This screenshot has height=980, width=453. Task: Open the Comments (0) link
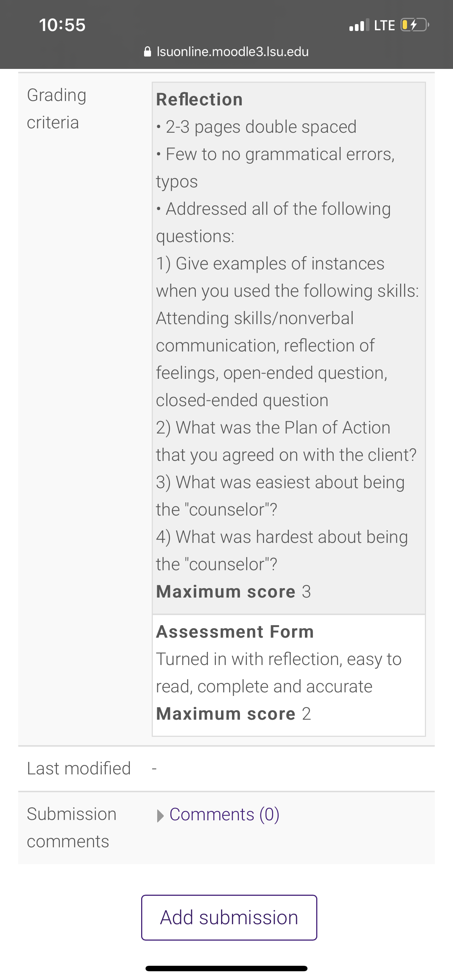(224, 814)
